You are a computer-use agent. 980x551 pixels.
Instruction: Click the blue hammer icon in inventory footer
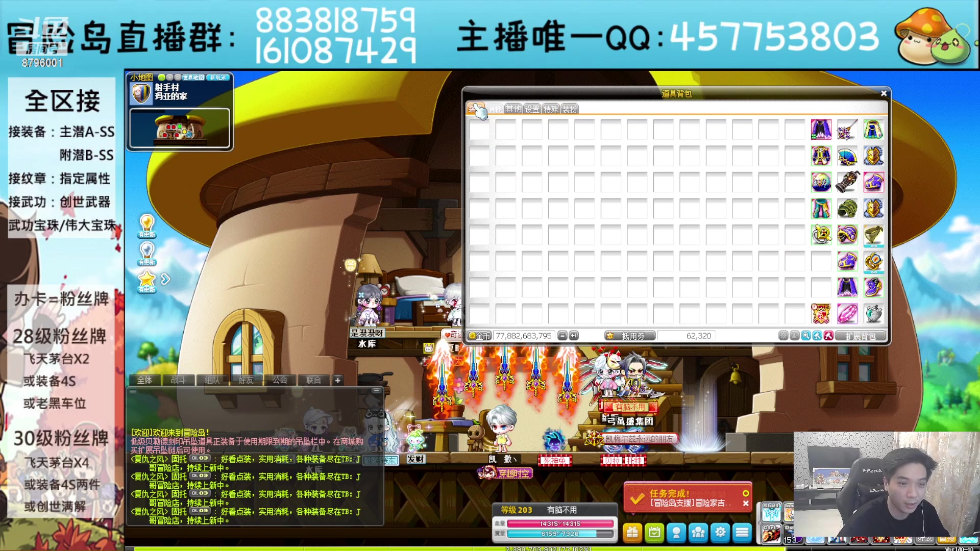click(817, 336)
